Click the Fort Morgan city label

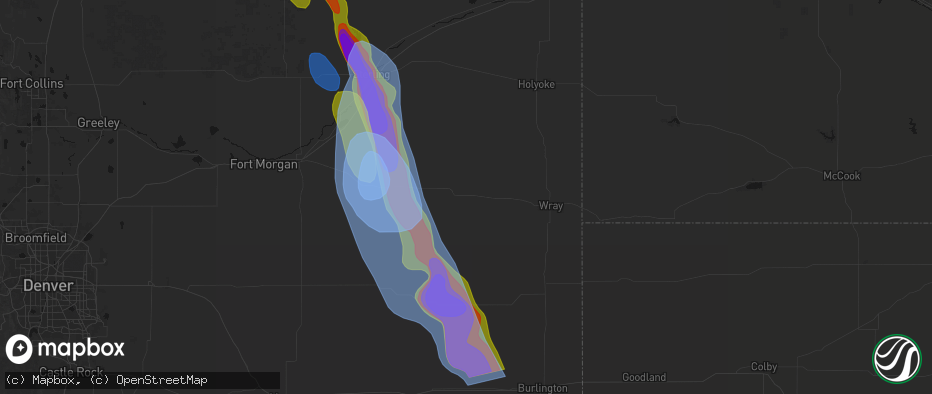pyautogui.click(x=264, y=164)
